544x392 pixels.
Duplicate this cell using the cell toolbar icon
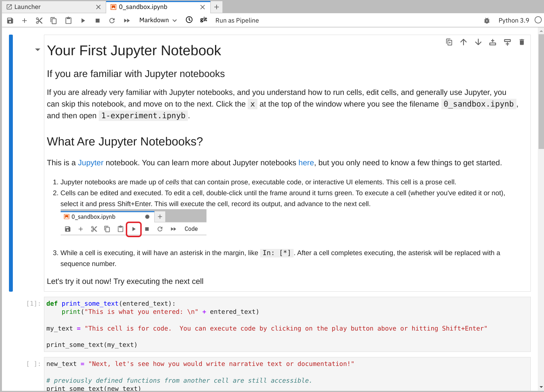point(449,42)
